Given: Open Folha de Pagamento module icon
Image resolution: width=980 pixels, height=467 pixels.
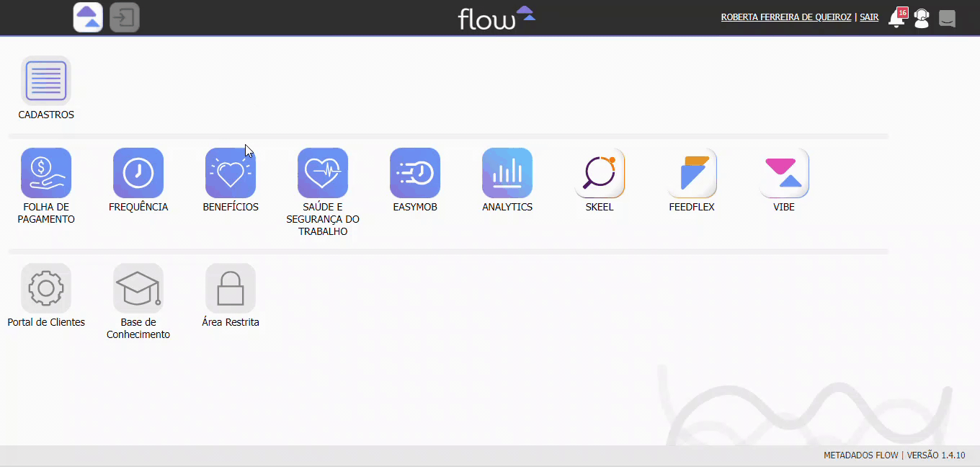Looking at the screenshot, I should pos(46,173).
